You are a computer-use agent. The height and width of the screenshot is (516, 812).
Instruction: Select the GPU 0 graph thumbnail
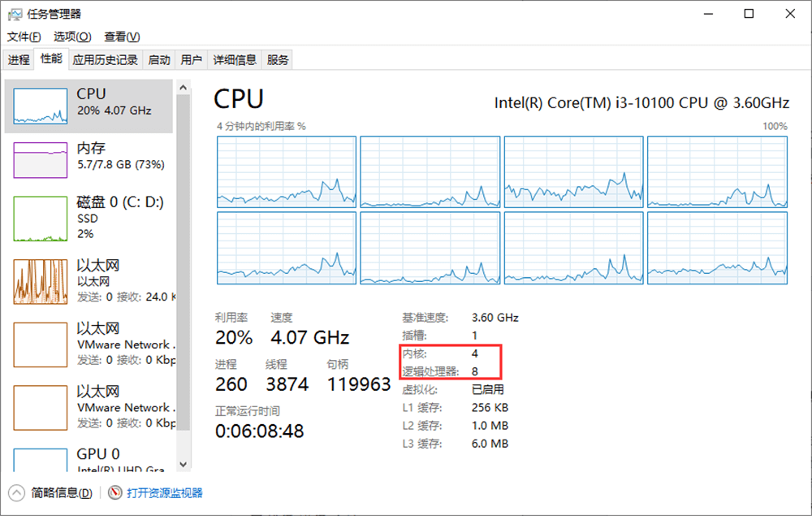(41, 462)
